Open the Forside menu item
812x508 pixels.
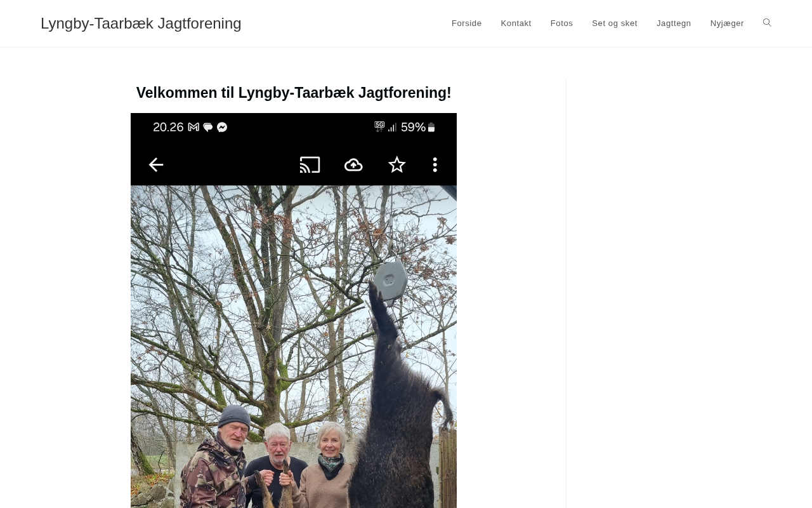466,23
